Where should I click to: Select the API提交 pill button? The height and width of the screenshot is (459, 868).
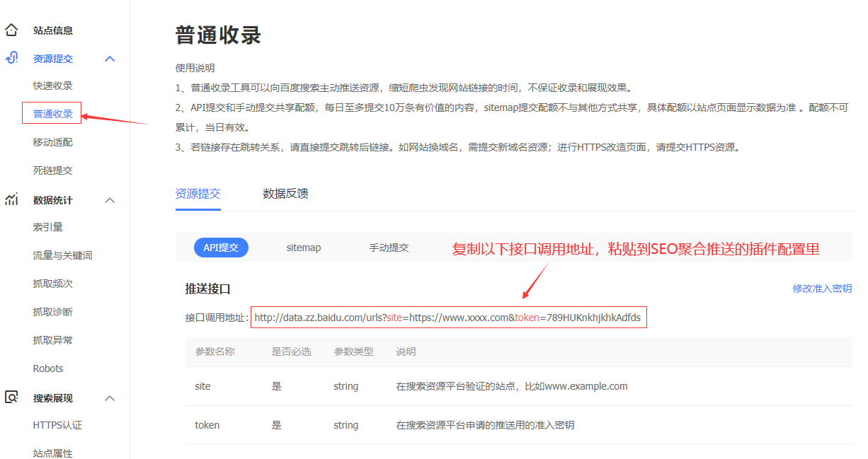point(221,248)
